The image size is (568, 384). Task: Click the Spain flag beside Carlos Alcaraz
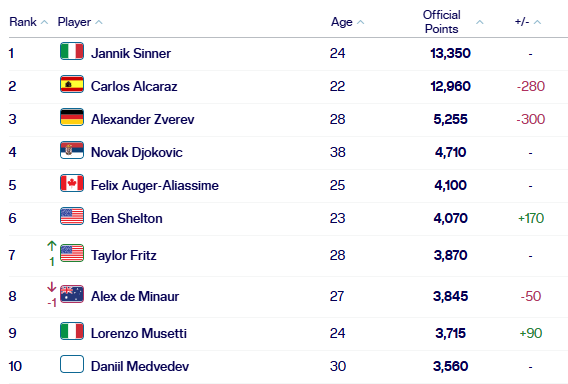[72, 84]
